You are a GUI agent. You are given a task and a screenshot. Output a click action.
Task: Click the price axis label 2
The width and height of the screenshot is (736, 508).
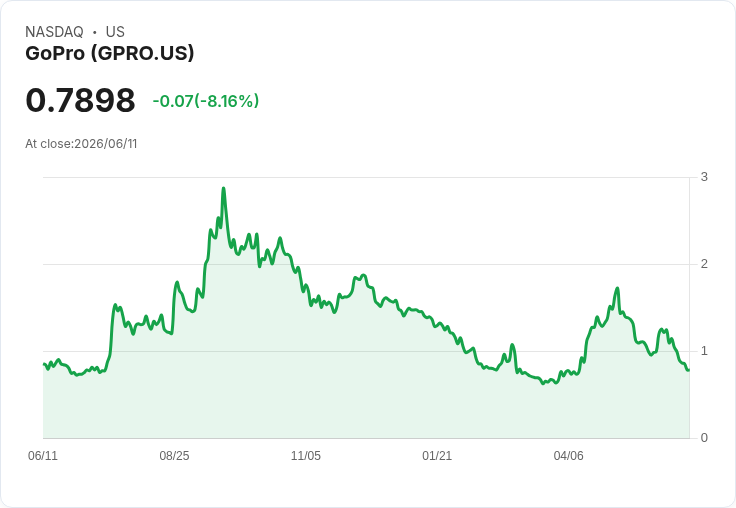704,264
